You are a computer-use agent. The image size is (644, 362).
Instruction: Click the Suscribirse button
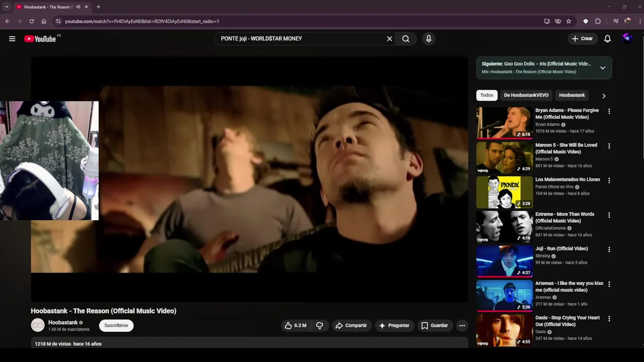[116, 326]
